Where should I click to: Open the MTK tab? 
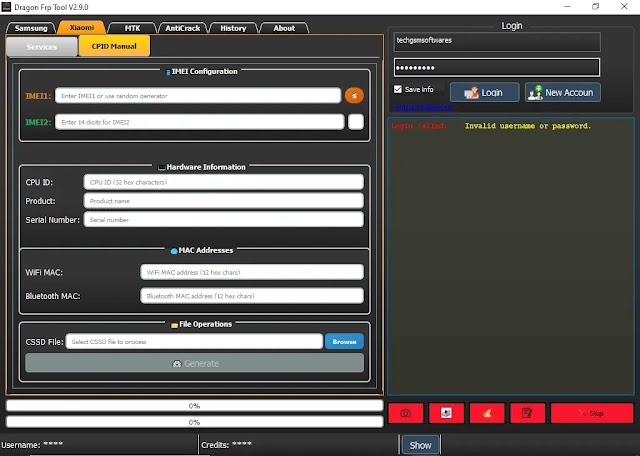click(131, 28)
